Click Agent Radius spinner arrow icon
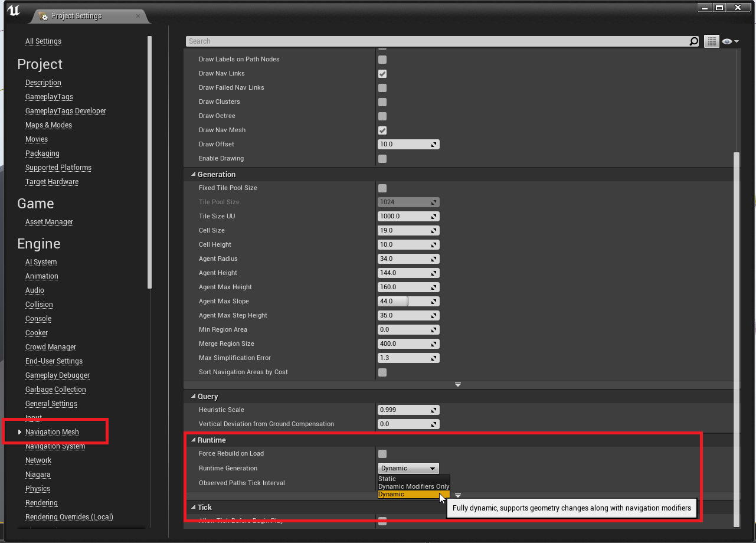The height and width of the screenshot is (543, 756). click(x=434, y=259)
